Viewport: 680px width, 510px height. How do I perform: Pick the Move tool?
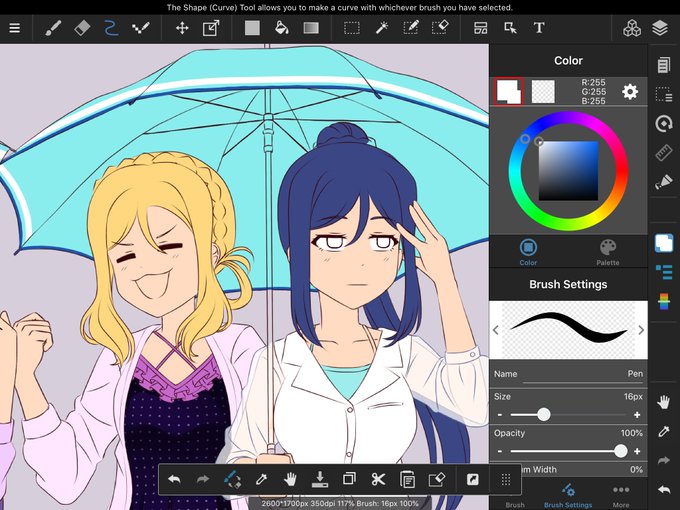(x=182, y=28)
